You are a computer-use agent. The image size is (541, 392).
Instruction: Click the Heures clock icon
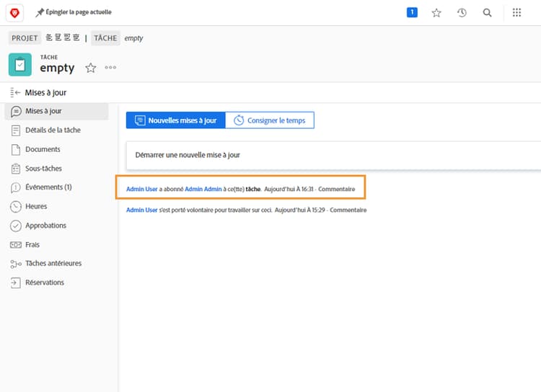coord(16,207)
